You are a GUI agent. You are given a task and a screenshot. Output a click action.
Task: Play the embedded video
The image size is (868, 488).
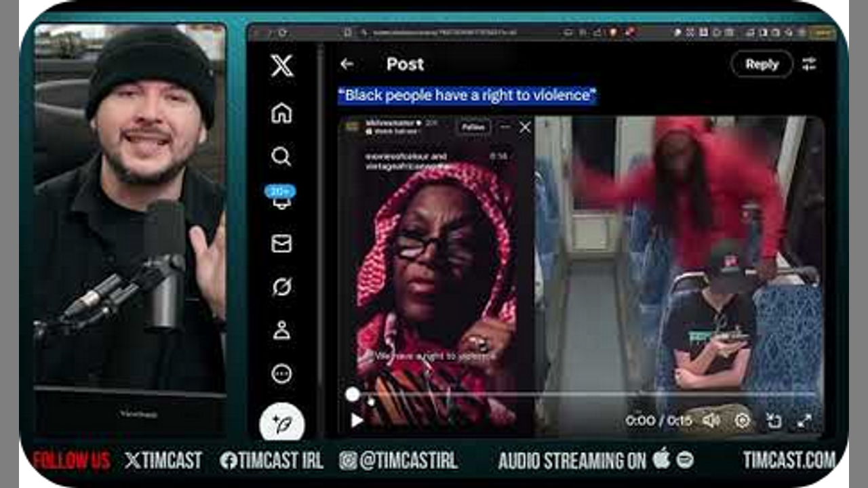tap(357, 421)
